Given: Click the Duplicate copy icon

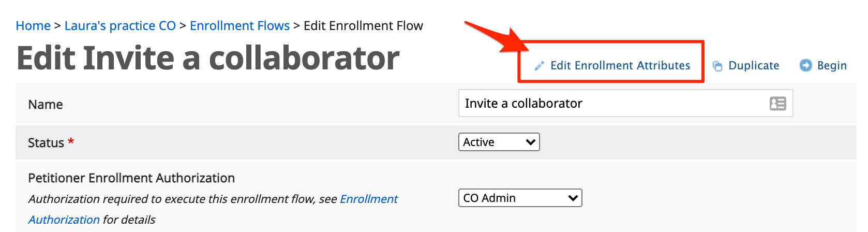Looking at the screenshot, I should [717, 66].
